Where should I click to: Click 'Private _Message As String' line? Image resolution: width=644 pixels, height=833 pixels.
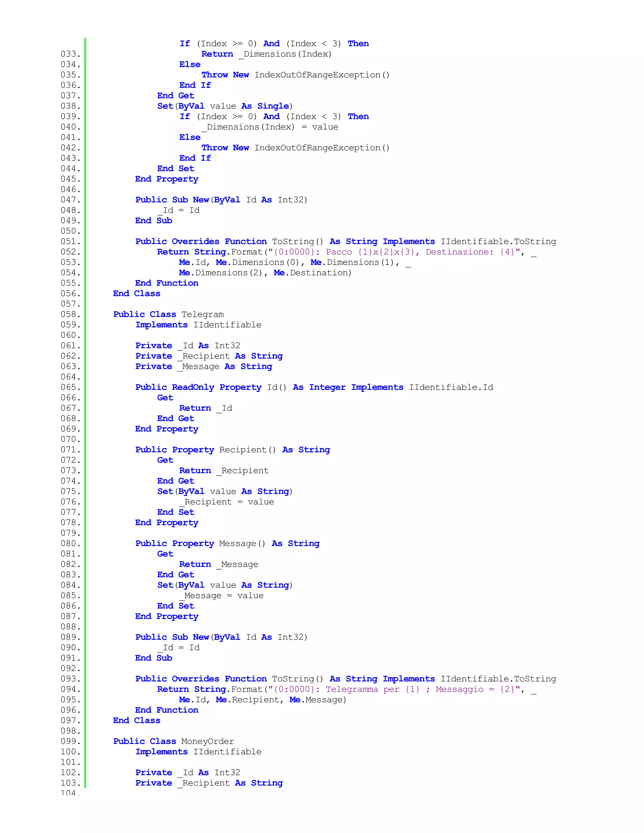pyautogui.click(x=204, y=367)
